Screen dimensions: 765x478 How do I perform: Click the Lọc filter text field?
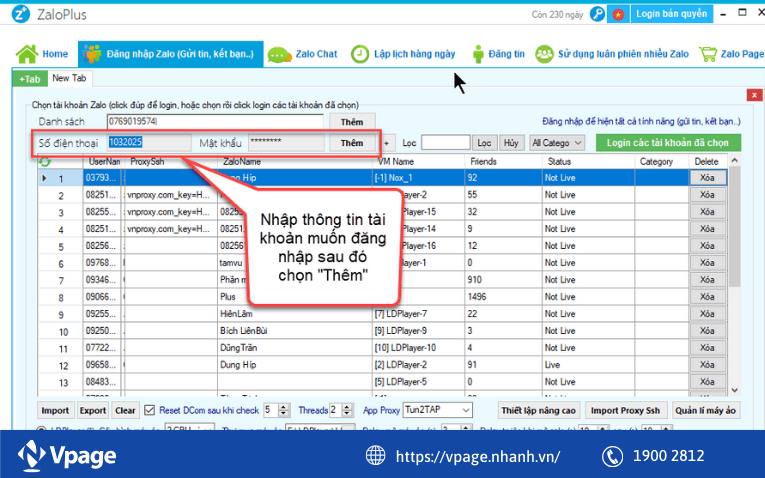(x=445, y=143)
